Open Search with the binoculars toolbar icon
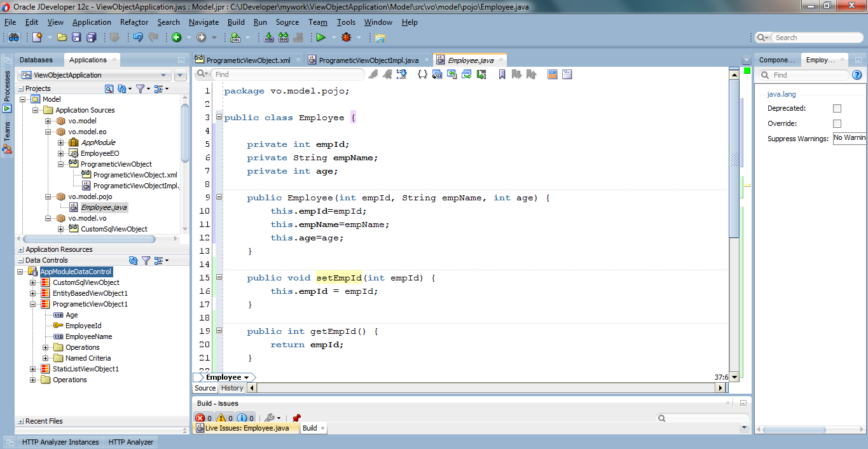Image resolution: width=868 pixels, height=449 pixels. (13, 38)
